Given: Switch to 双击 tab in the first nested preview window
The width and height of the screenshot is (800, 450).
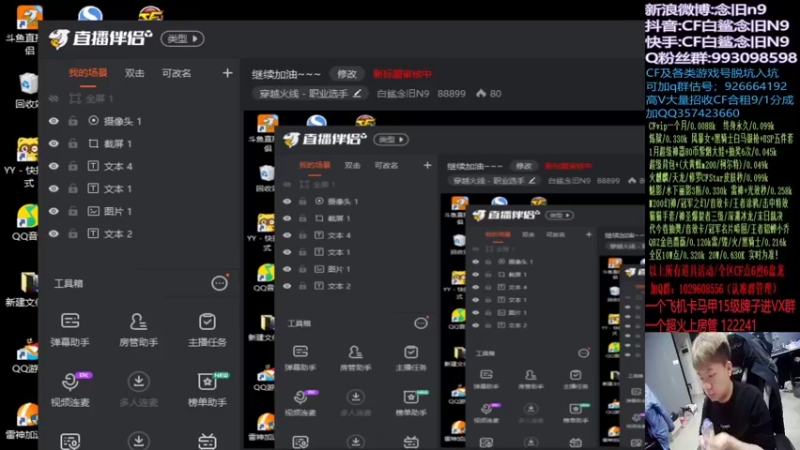Looking at the screenshot, I should pyautogui.click(x=352, y=165).
